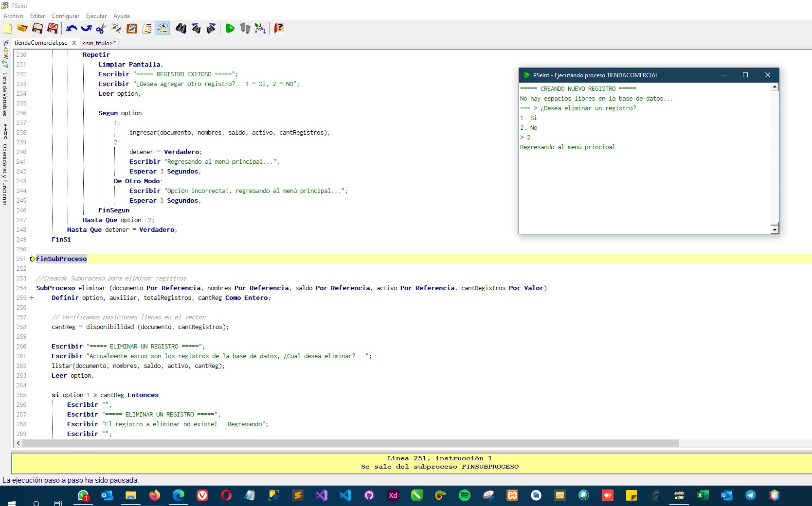Copy selection with the Copy icon
812x506 pixels.
(117, 28)
